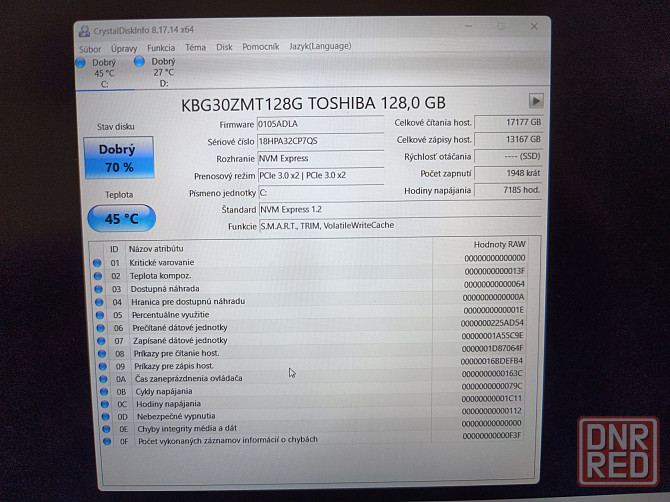The height and width of the screenshot is (502, 670).
Task: Click the serial number field 18HPA32CP7QS
Action: [320, 141]
